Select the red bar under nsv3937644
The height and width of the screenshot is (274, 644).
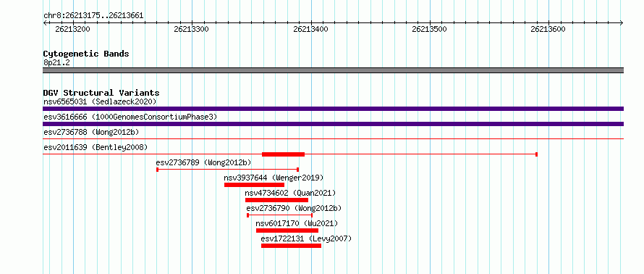pos(254,185)
